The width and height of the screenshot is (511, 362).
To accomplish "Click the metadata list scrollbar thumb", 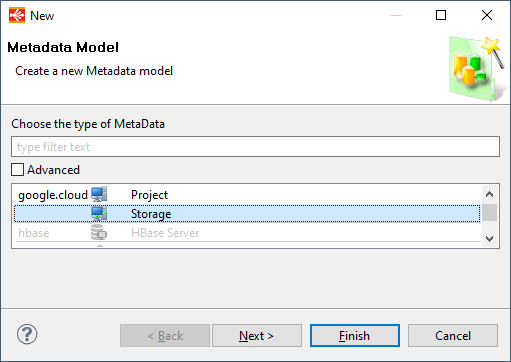I will point(489,212).
